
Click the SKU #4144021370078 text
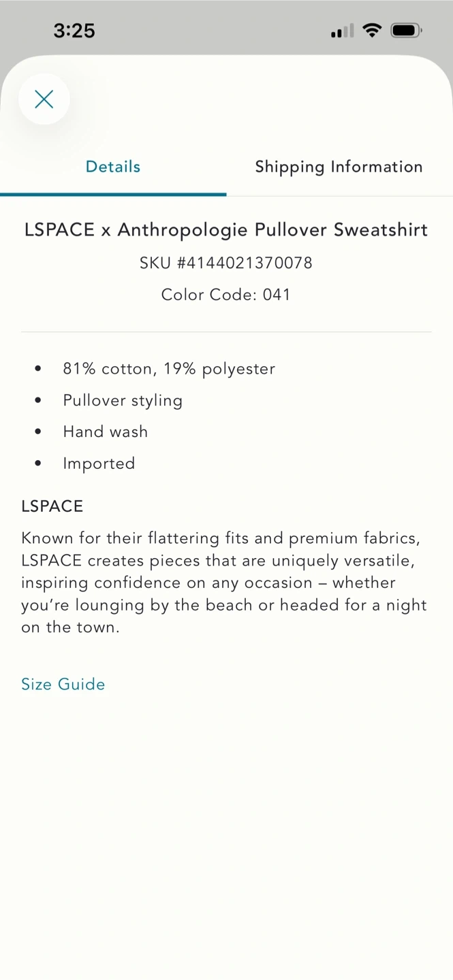[x=226, y=263]
